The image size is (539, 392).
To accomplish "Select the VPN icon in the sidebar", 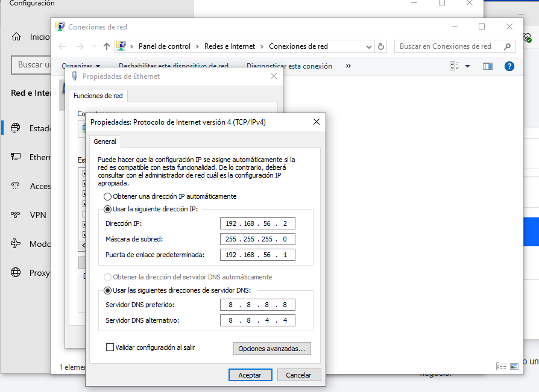I will tap(16, 215).
